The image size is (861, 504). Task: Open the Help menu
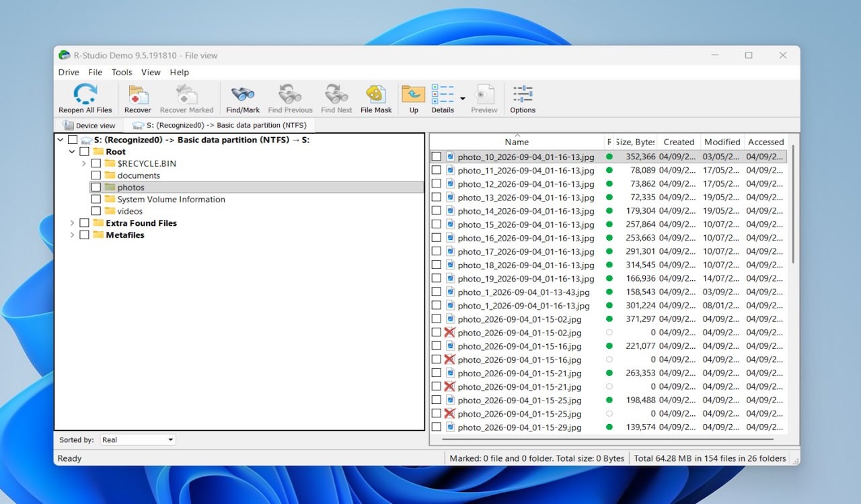(179, 72)
